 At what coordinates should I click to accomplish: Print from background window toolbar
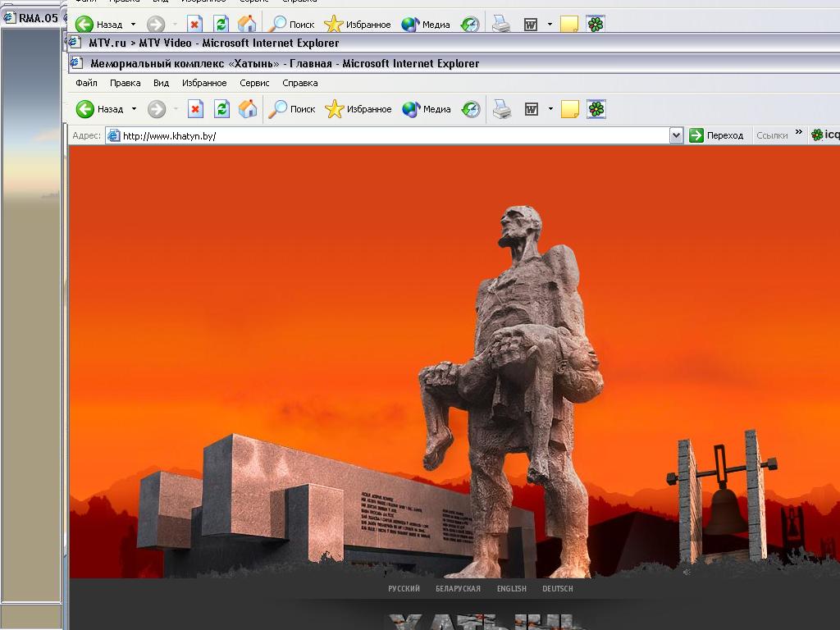click(501, 24)
